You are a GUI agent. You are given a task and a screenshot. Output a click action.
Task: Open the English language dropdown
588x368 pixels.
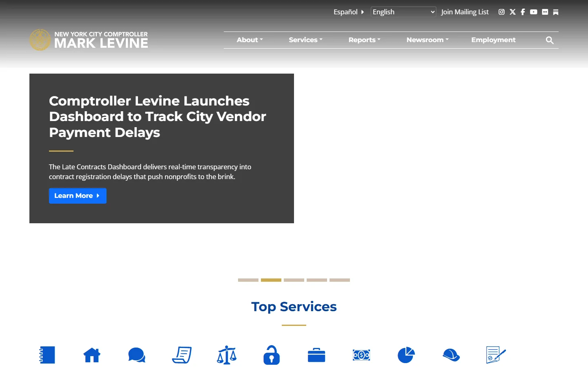coord(403,12)
